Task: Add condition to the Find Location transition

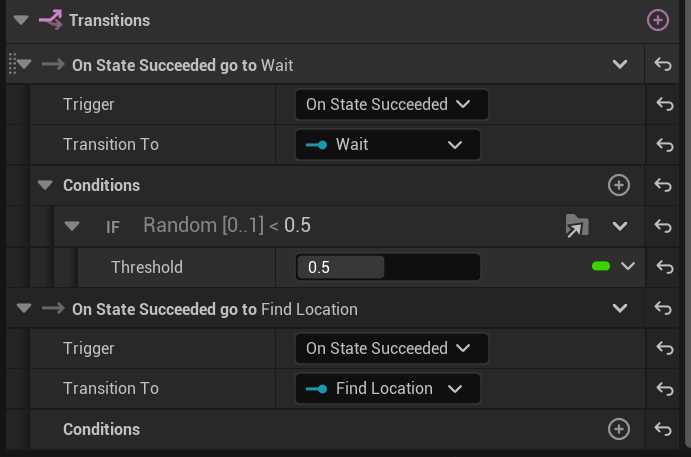Action: [619, 429]
